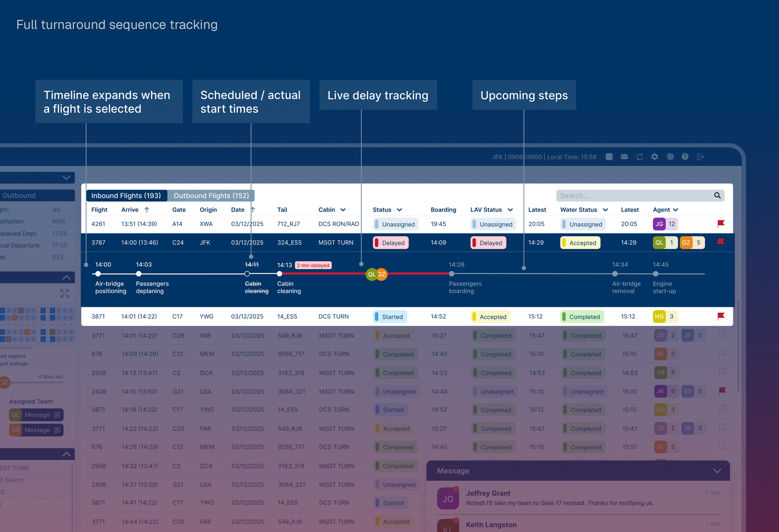Click the expand fullscreen arrows icon
Viewport: 779px width, 532px height.
(x=64, y=293)
